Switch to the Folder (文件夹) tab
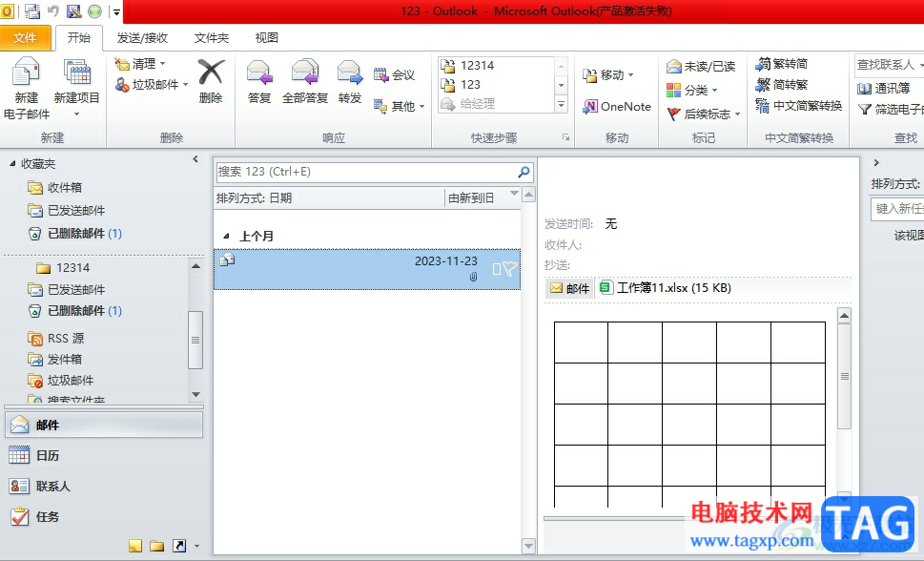 point(211,38)
